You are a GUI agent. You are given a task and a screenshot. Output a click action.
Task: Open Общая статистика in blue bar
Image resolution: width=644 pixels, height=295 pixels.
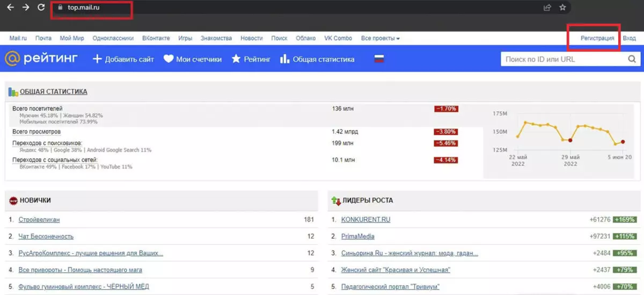[x=317, y=59]
